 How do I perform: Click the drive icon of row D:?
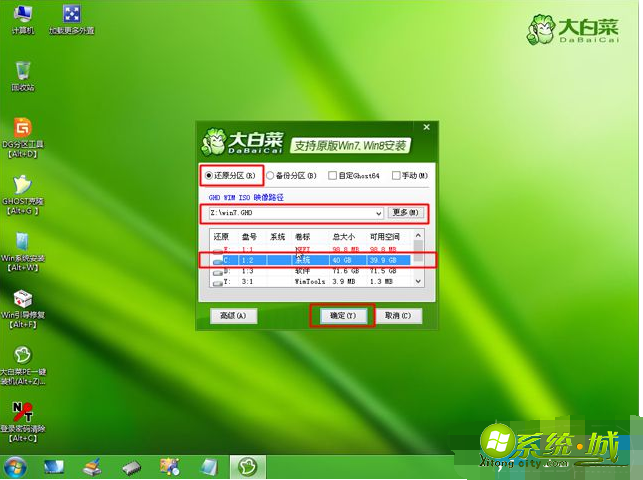click(218, 271)
